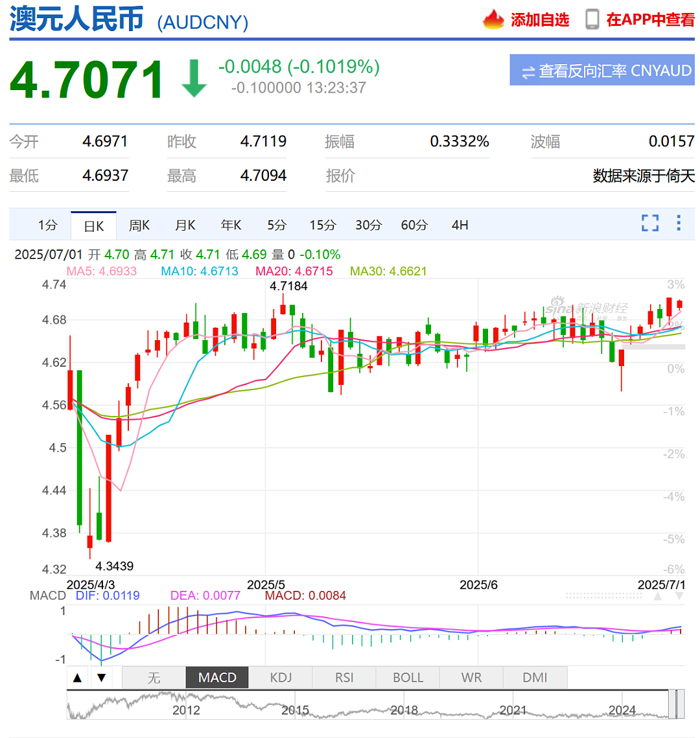Screen dimensions: 700x738
Task: Click the 澳元人民币 title
Action: tap(76, 19)
